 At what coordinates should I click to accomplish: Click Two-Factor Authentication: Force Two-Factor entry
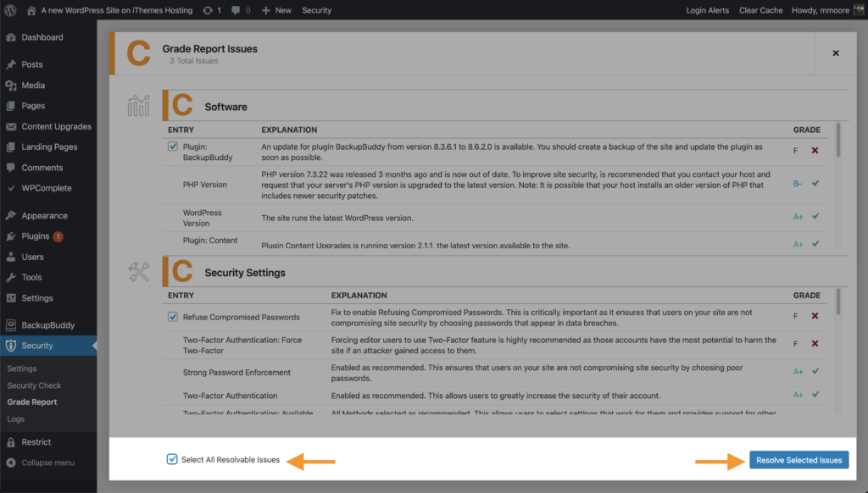tap(242, 346)
